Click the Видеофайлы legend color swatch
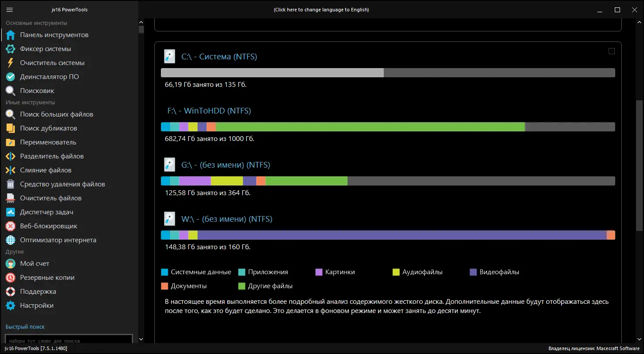 [473, 272]
